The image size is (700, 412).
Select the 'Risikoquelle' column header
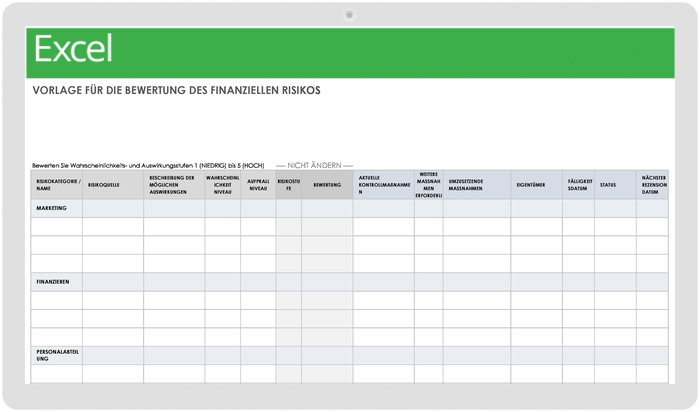113,185
